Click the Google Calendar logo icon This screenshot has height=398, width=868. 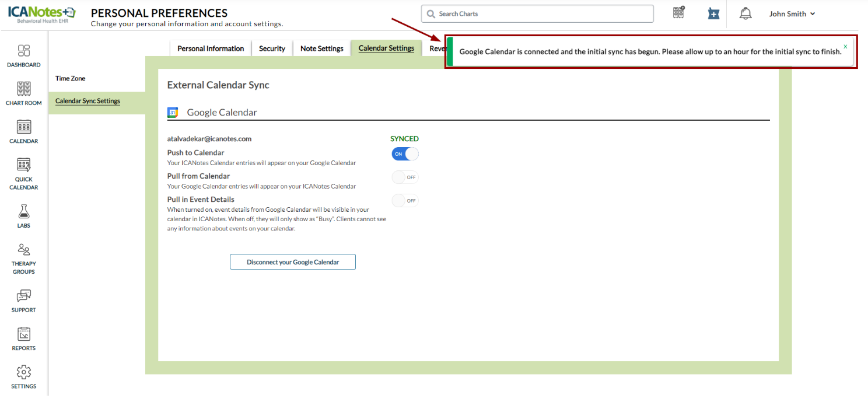[x=173, y=113]
